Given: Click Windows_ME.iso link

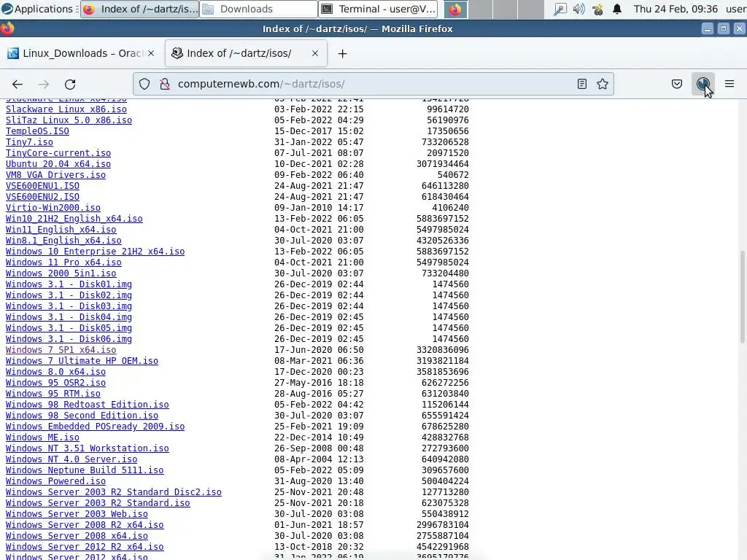Looking at the screenshot, I should [42, 437].
